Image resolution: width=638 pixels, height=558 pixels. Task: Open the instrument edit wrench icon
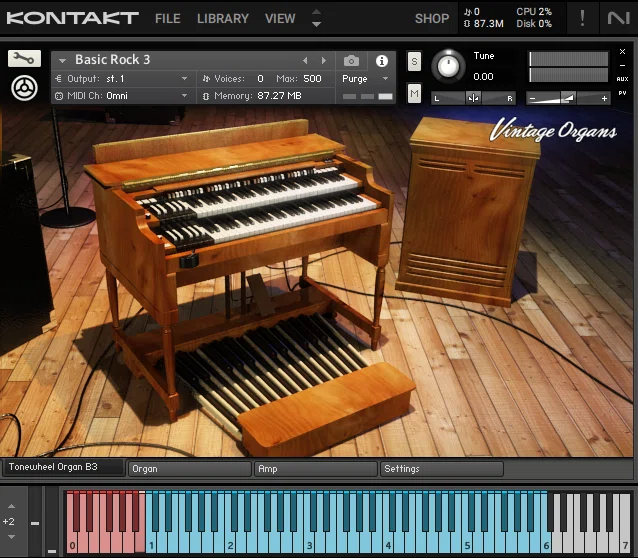24,59
